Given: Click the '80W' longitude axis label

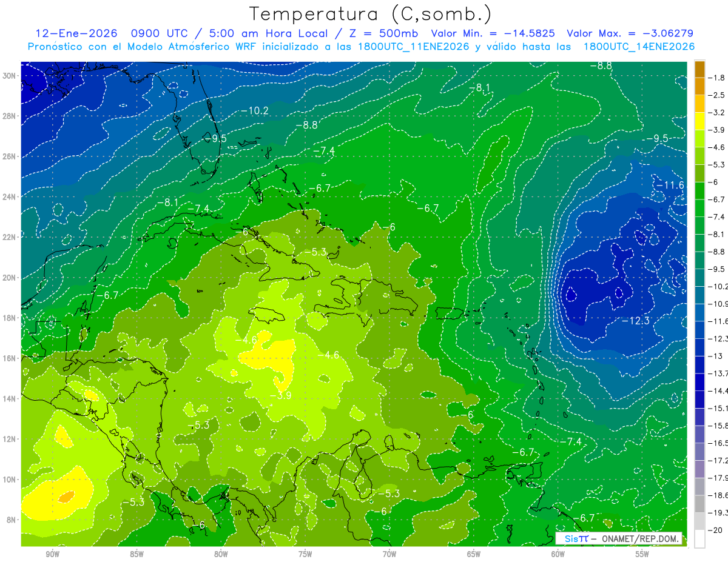Looking at the screenshot, I should tap(221, 554).
